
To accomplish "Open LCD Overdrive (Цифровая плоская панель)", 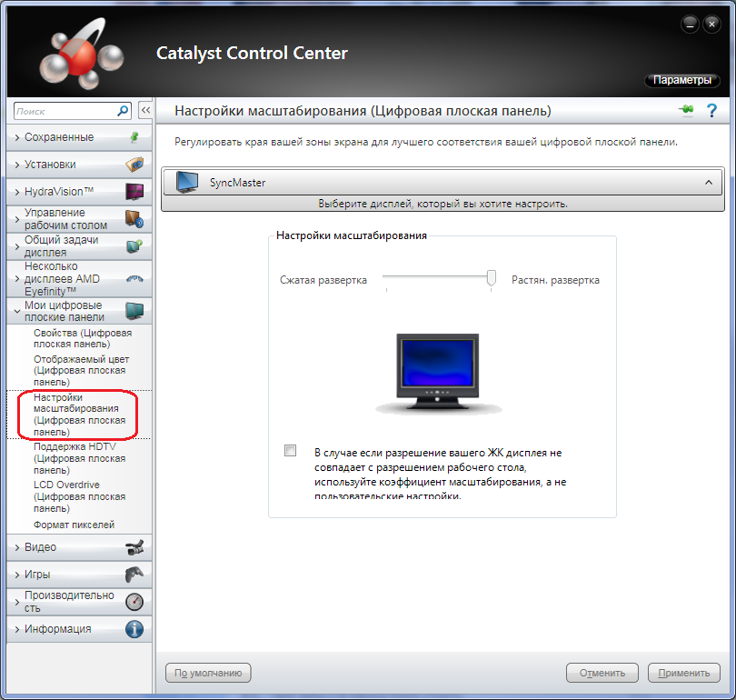I will 79,496.
